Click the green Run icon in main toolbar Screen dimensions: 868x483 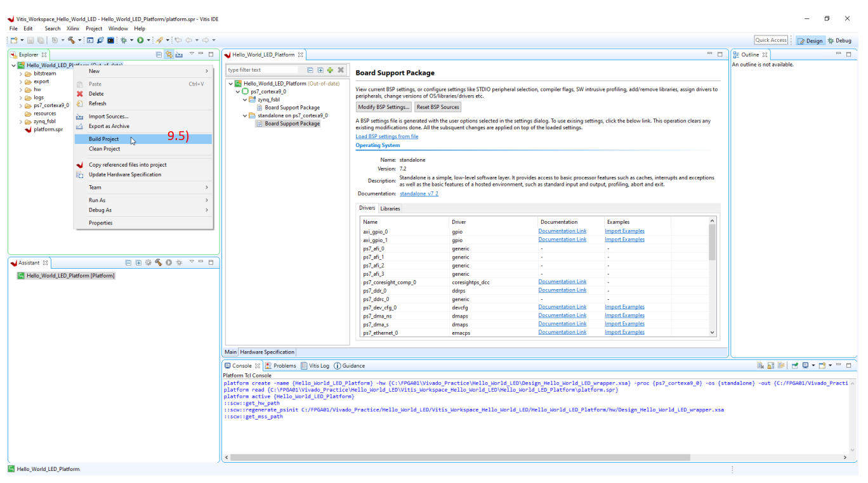pyautogui.click(x=140, y=40)
